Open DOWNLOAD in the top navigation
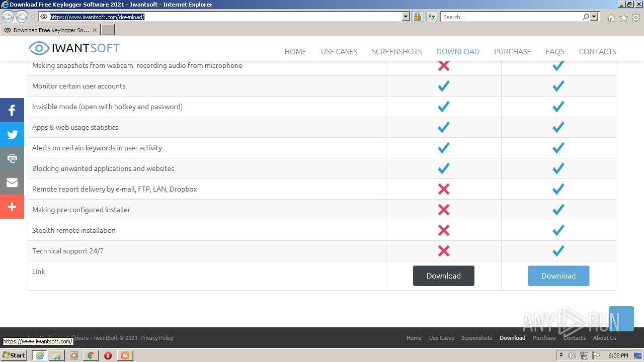644x362 pixels. 458,51
